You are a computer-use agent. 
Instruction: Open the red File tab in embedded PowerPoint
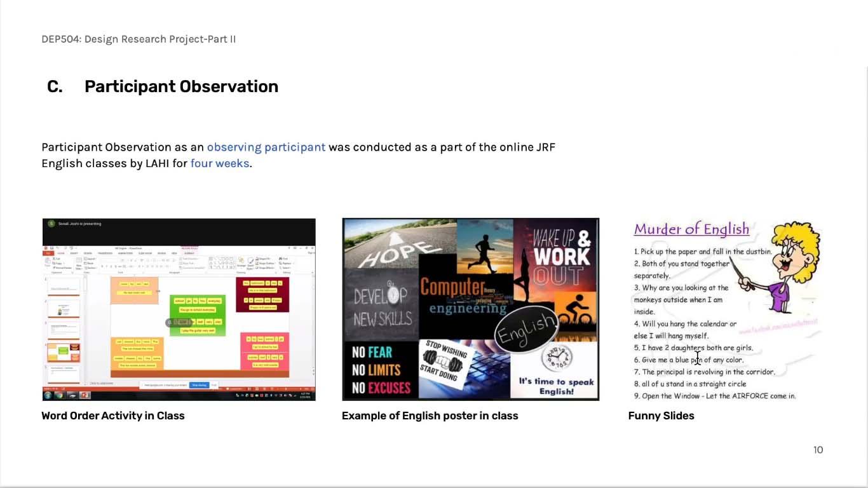48,253
